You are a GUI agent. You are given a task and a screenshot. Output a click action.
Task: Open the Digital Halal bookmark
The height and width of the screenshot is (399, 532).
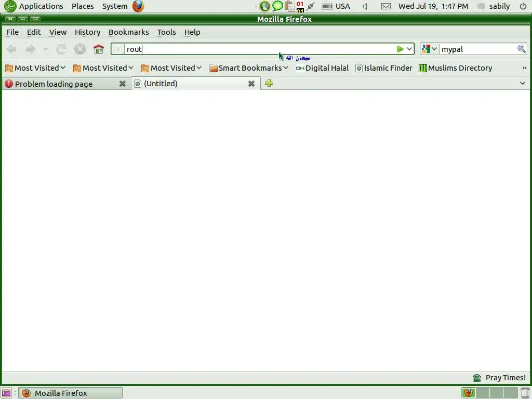(x=322, y=68)
